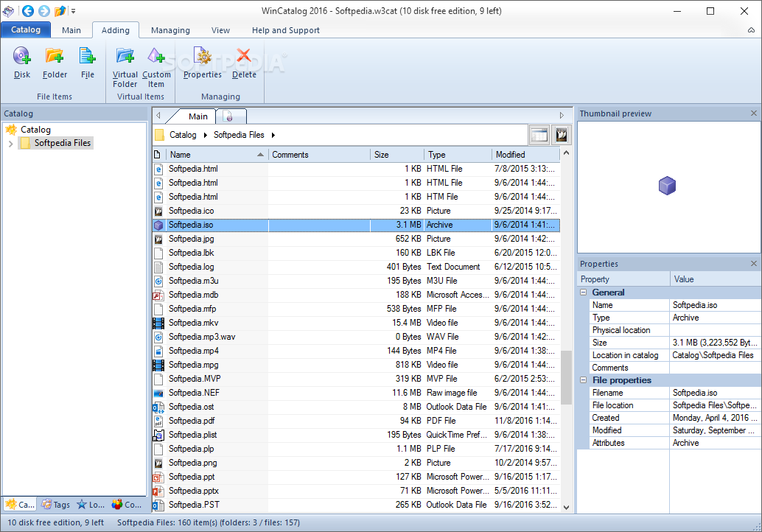This screenshot has height=532, width=762.
Task: Click Catalog in the breadcrumb path
Action: tap(183, 135)
